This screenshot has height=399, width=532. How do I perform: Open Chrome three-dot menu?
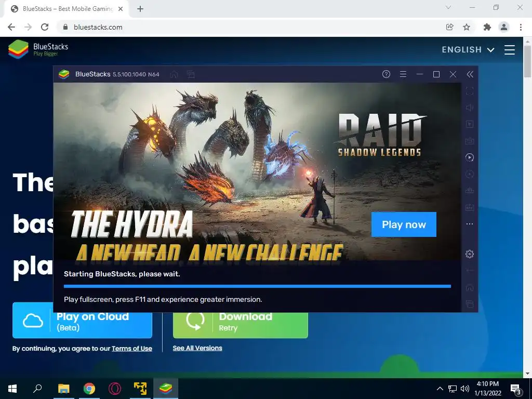coord(521,27)
